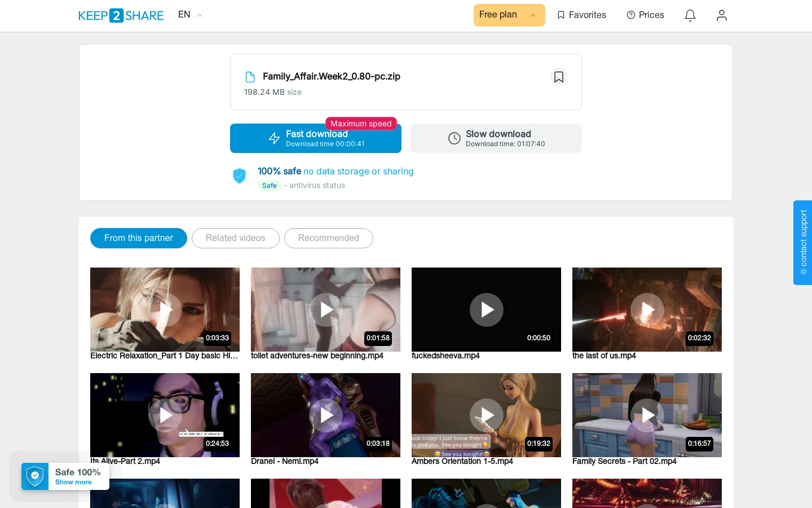Open the Keep2Share logo homepage
This screenshot has width=812, height=508.
[121, 15]
